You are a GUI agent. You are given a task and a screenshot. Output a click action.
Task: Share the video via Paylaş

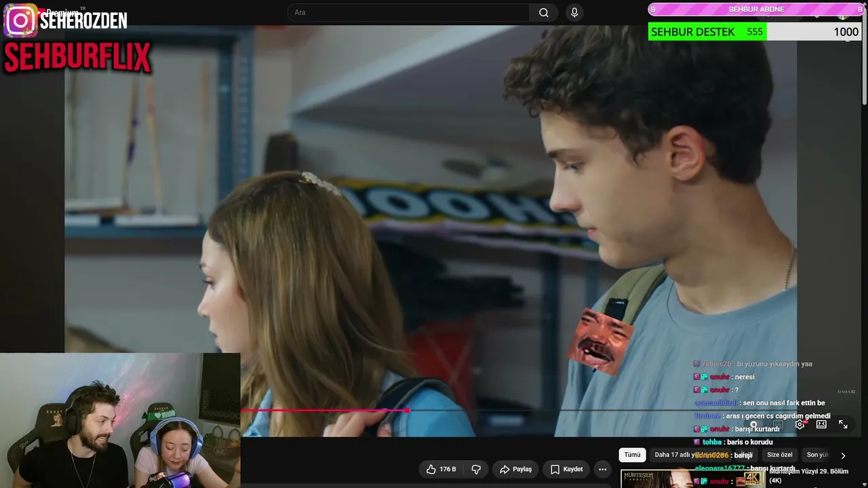(x=515, y=469)
